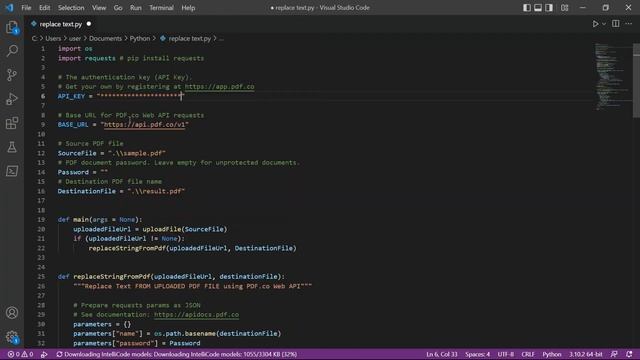Follow the https://api.pdf.co/v1 link
640x360 pixels.
144,124
